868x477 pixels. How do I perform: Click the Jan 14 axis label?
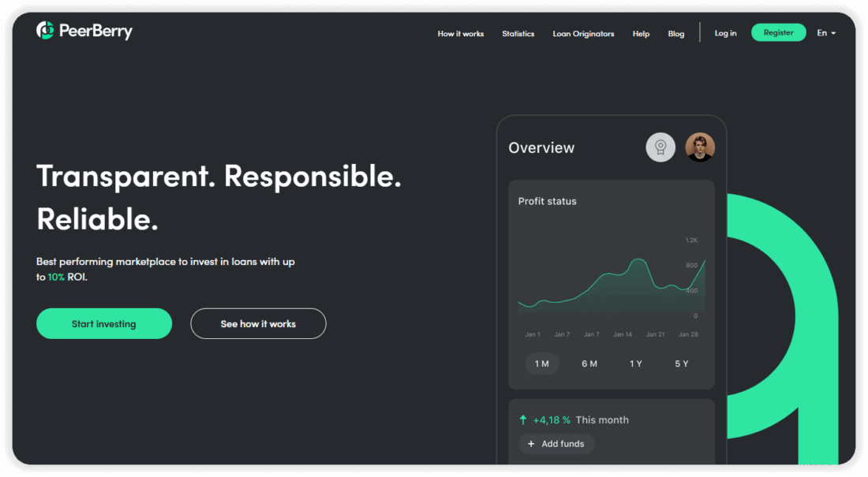click(623, 334)
